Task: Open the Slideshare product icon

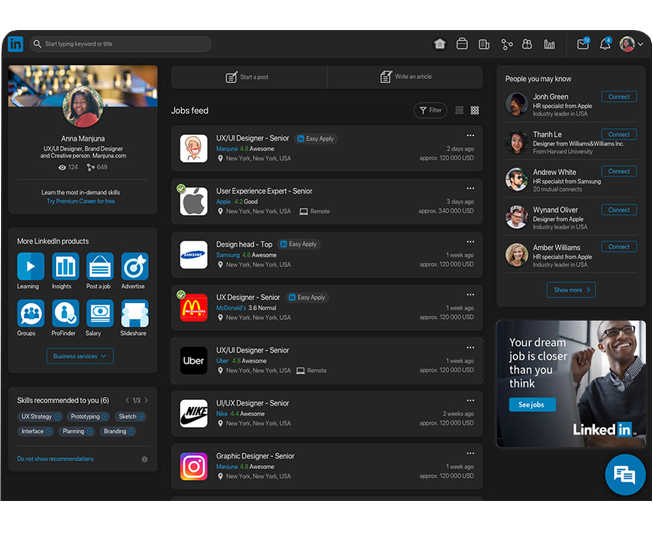Action: [135, 313]
